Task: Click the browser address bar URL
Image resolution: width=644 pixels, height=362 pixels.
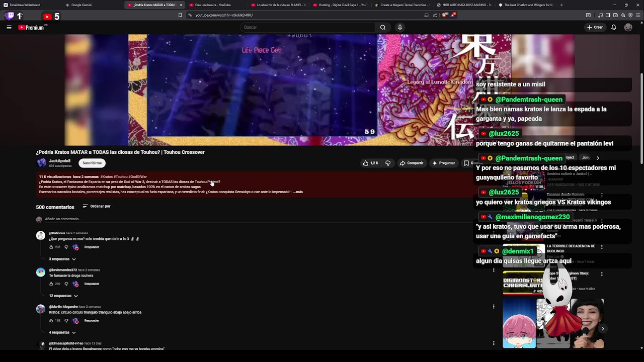Action: [224, 15]
